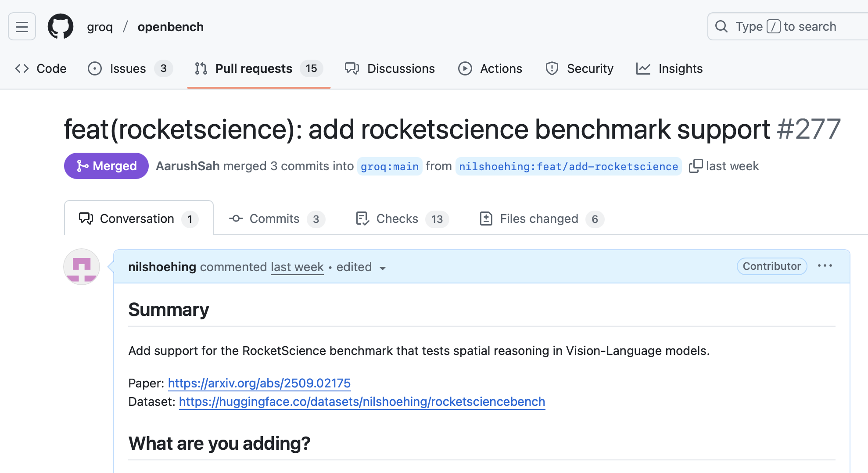
Task: Click the Pull requests count 15
Action: pos(312,68)
